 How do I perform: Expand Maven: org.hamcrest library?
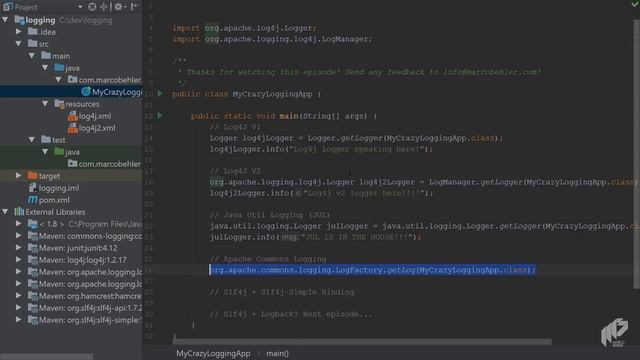coord(19,296)
